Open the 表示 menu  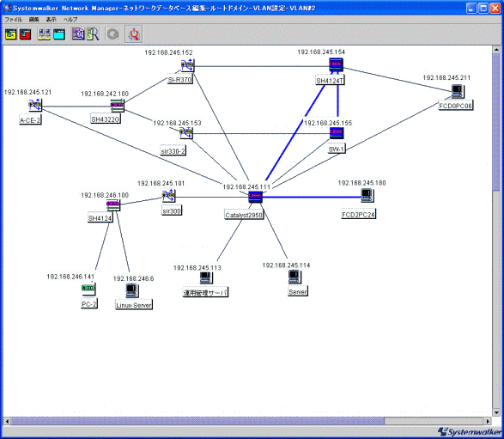(x=52, y=19)
